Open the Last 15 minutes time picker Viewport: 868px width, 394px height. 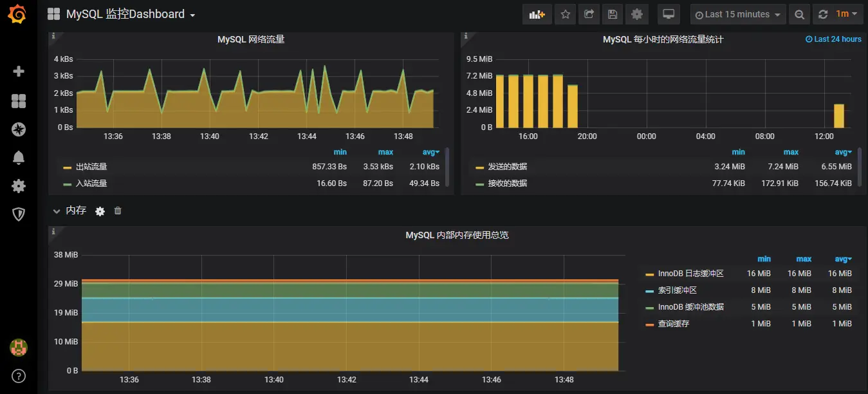pos(737,14)
